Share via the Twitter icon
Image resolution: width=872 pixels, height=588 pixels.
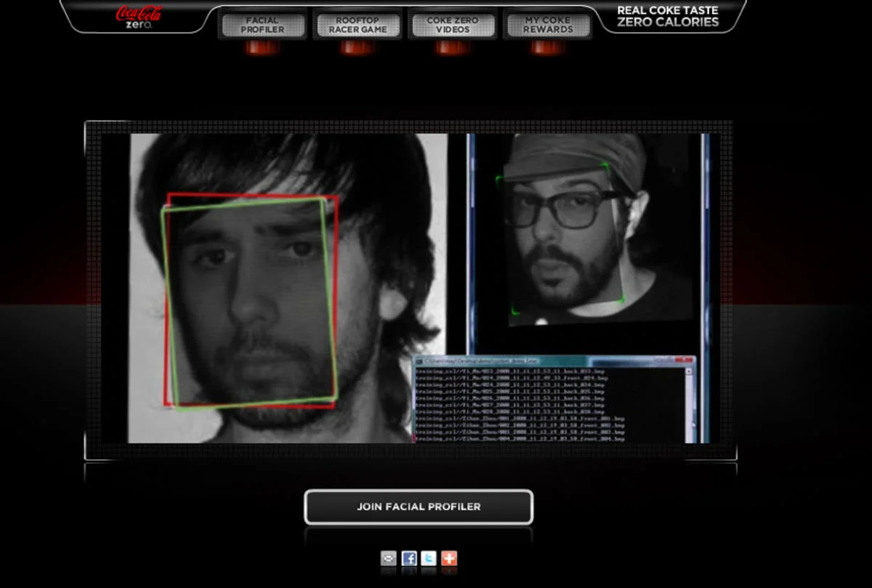pyautogui.click(x=429, y=560)
